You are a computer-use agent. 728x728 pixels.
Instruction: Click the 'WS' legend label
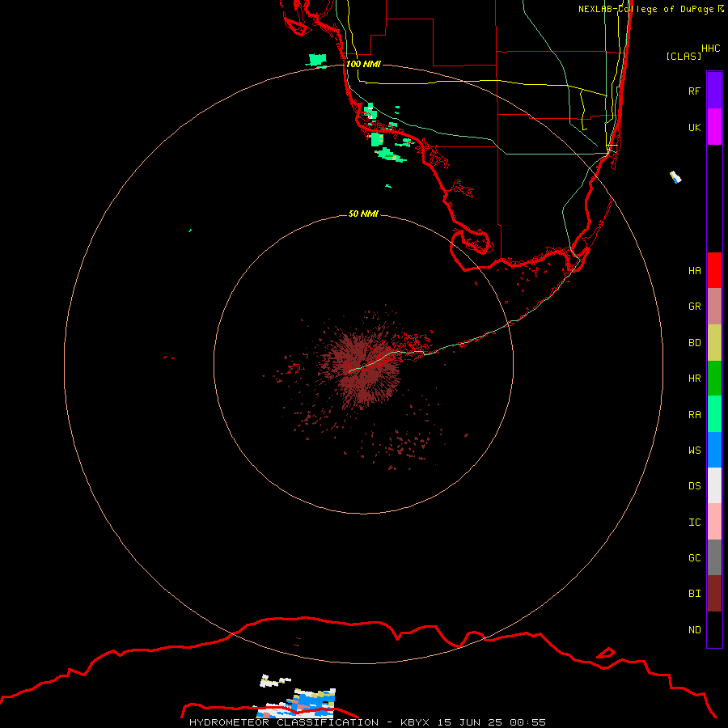tap(695, 450)
